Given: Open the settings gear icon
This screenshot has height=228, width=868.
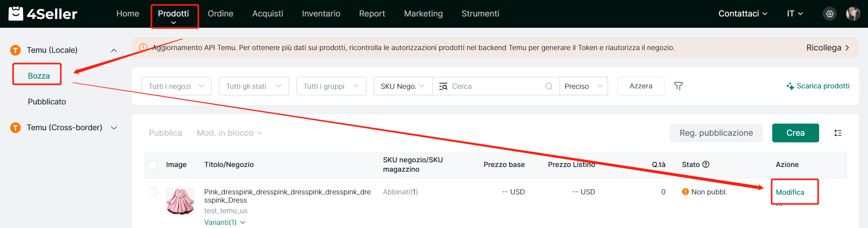Looking at the screenshot, I should coord(830,14).
